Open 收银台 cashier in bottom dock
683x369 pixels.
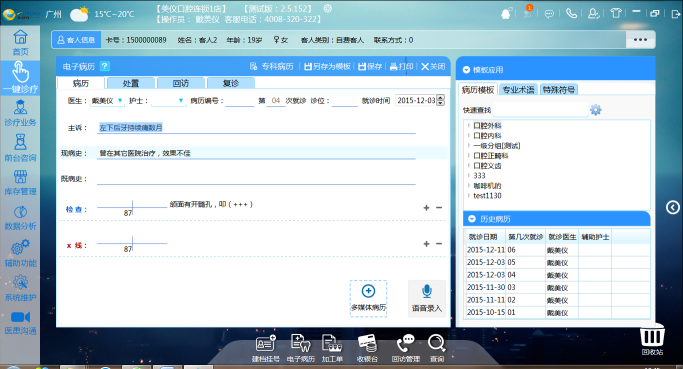pos(367,349)
